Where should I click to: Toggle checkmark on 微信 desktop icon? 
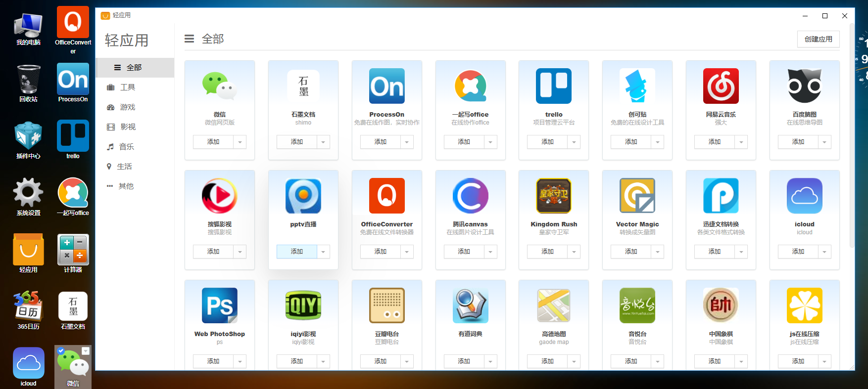click(61, 351)
